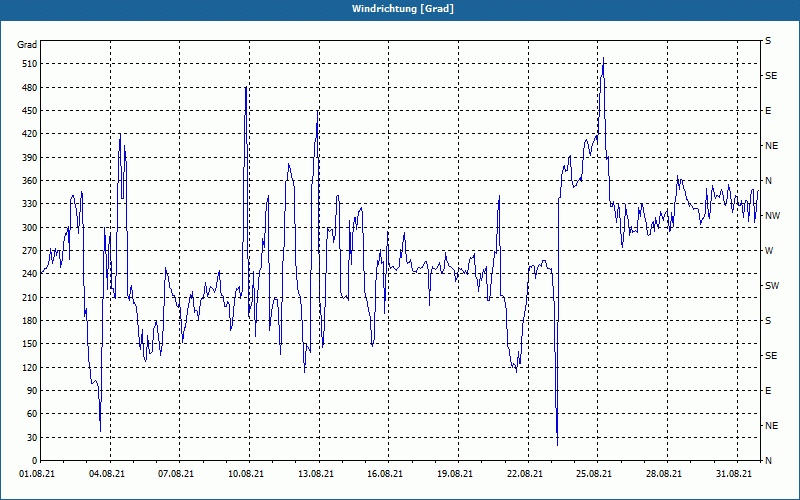This screenshot has height=500, width=800.
Task: Click the 60 value on left axis
Action: click(x=32, y=414)
